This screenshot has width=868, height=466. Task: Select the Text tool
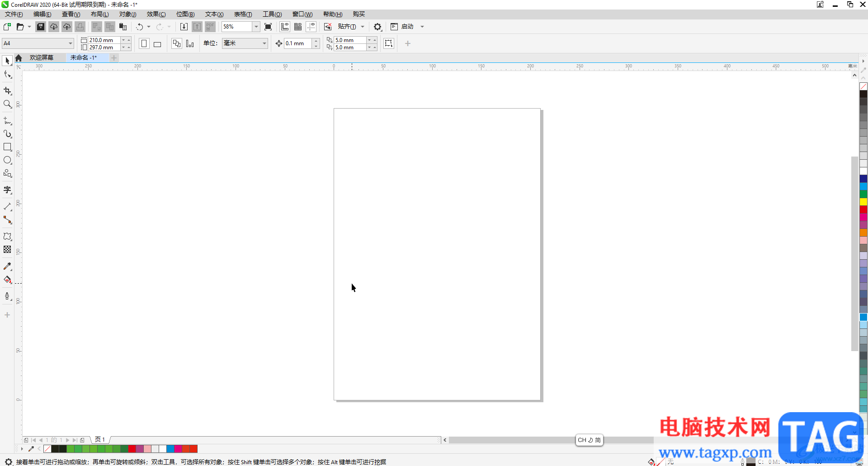(7, 190)
